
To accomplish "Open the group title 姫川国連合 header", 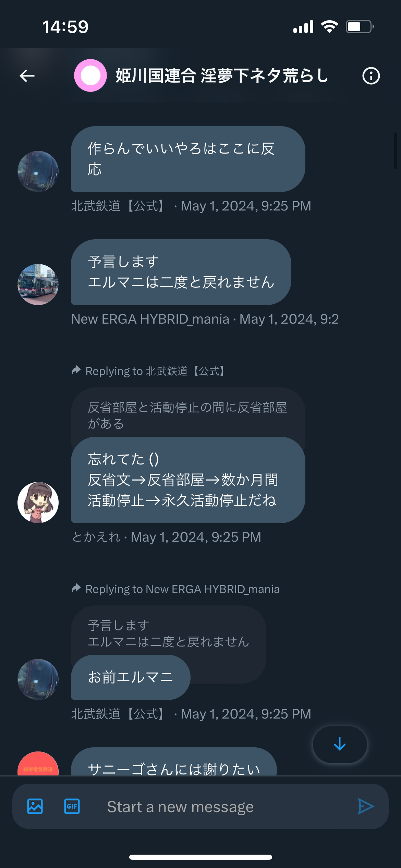I will click(x=222, y=76).
